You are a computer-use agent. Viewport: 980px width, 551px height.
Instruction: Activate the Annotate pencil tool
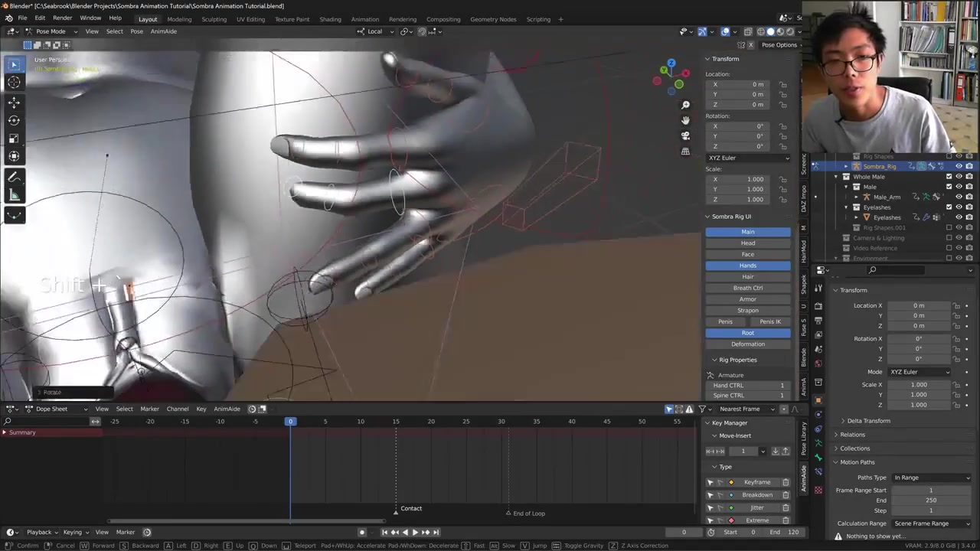pos(14,178)
